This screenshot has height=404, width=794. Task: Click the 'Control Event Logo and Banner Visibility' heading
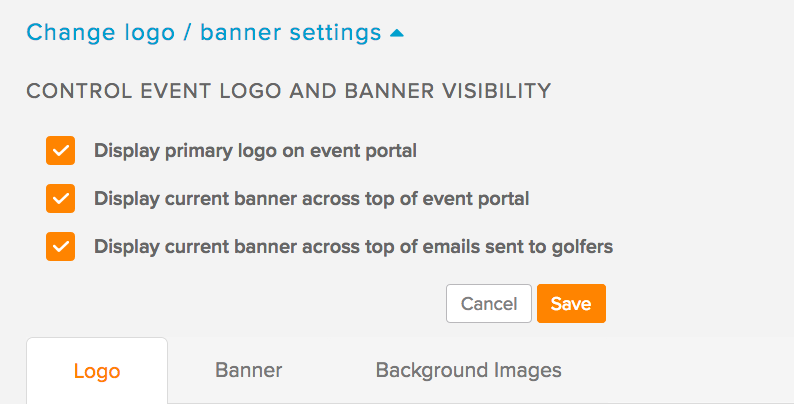pos(289,91)
